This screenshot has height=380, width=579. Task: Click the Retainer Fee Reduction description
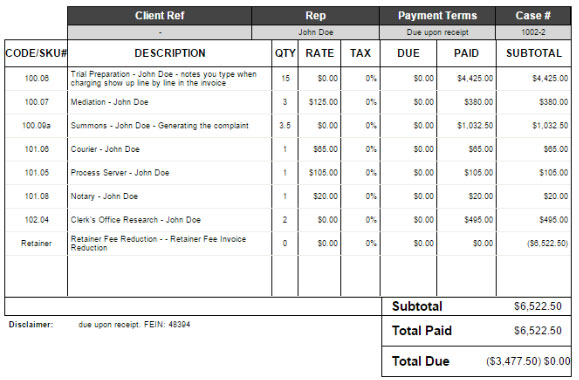(x=158, y=243)
